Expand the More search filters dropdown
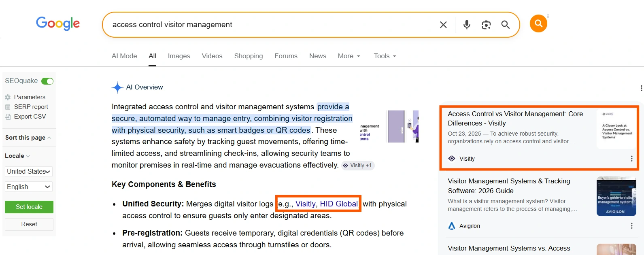644x255 pixels. pos(349,56)
